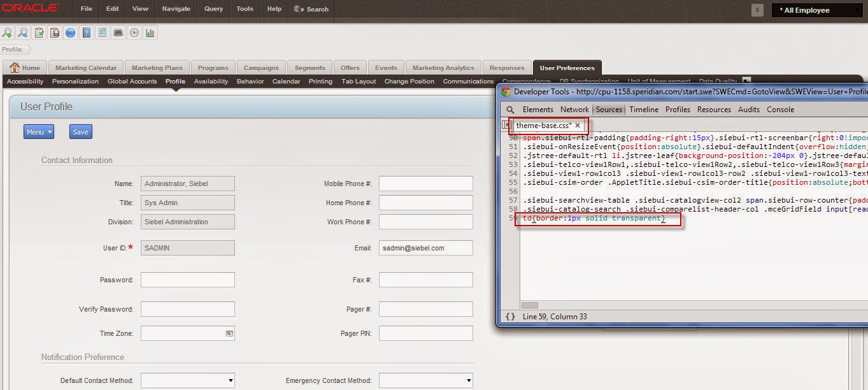Switch to the Campaigns tab

pos(261,68)
